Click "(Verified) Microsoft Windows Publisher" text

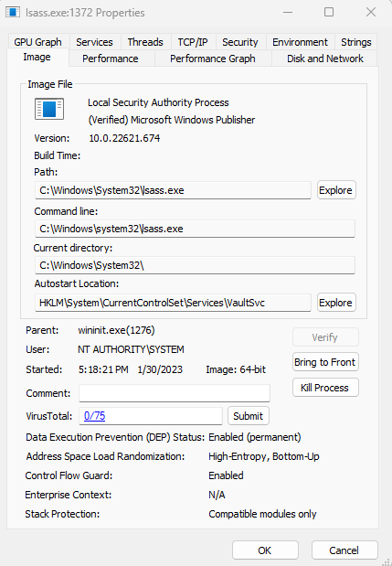click(172, 120)
